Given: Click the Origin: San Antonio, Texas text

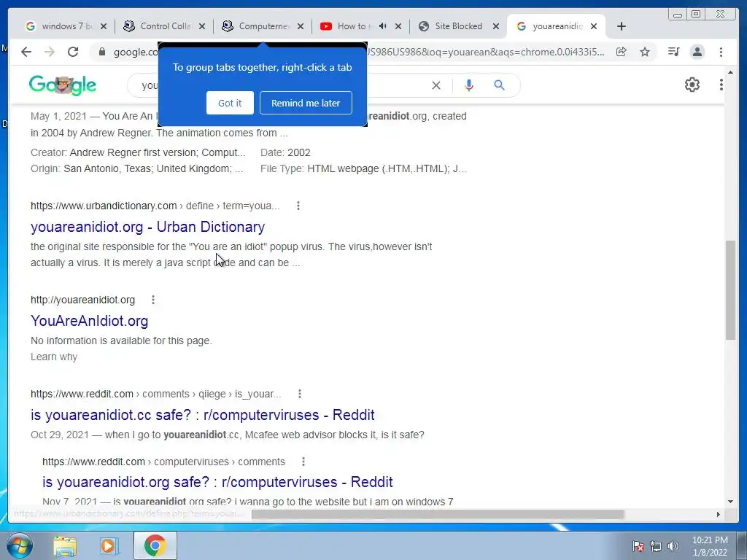Looking at the screenshot, I should coord(136,168).
